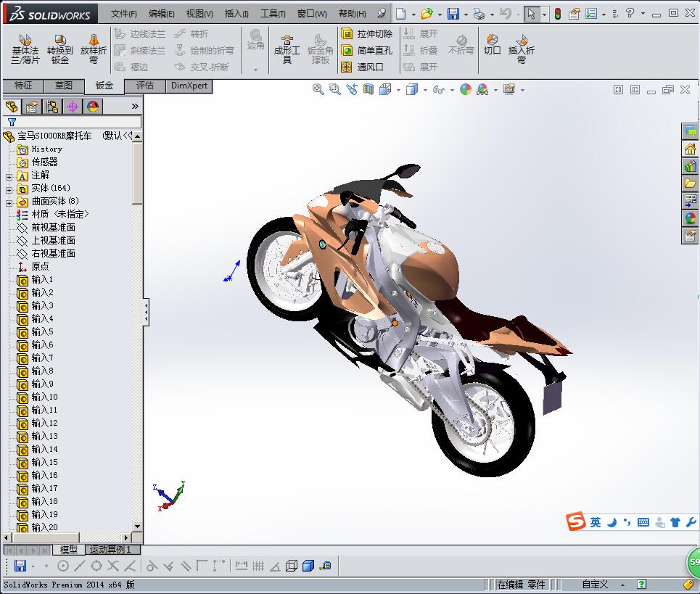Switch to the Sketch (草图) tab
Screen dimensions: 700x594
64,86
